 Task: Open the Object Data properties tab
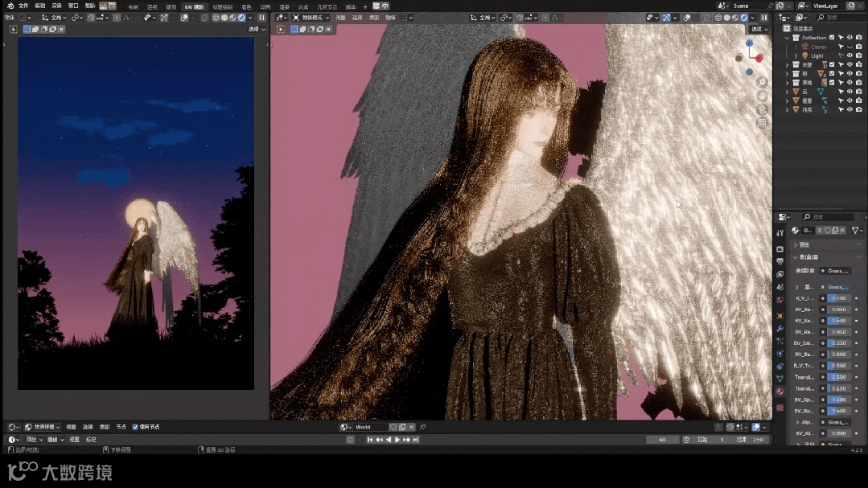780,379
